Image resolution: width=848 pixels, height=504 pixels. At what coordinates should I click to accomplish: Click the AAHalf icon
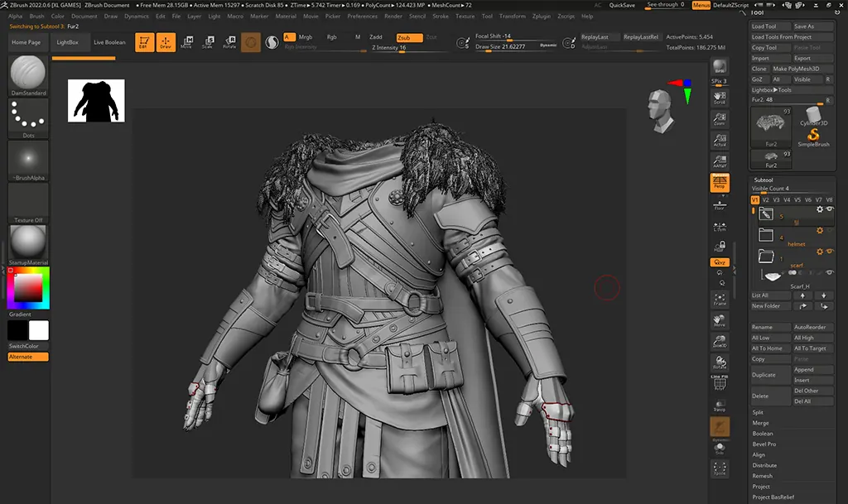pos(720,161)
